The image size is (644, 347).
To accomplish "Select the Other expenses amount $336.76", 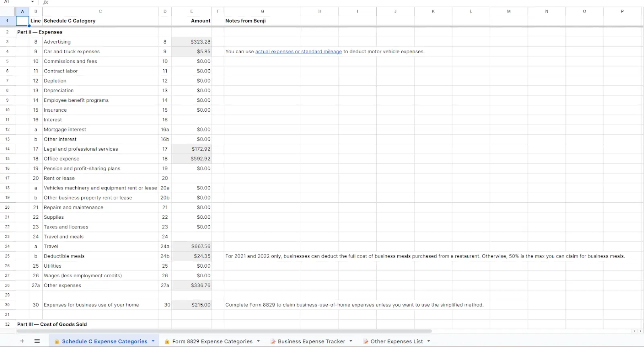I will pyautogui.click(x=192, y=285).
